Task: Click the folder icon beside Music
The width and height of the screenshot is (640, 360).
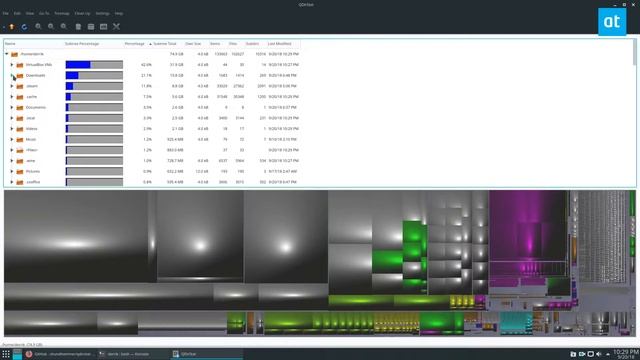Action: 20,139
